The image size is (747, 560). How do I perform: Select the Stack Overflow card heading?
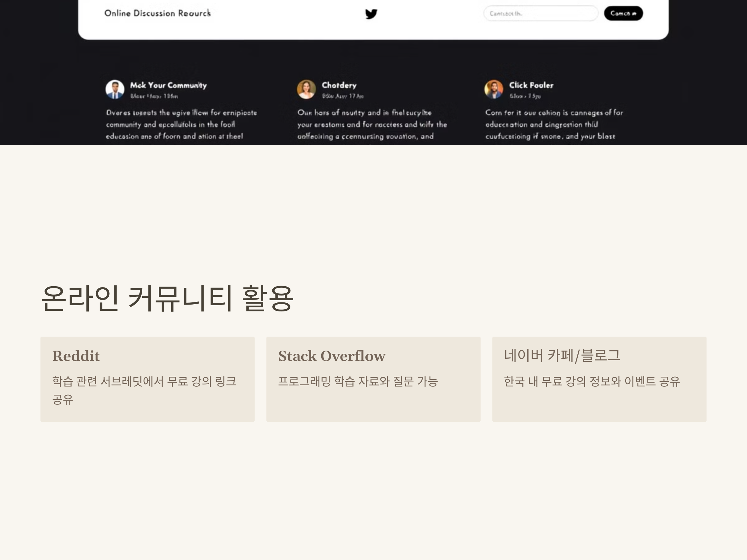[331, 356]
